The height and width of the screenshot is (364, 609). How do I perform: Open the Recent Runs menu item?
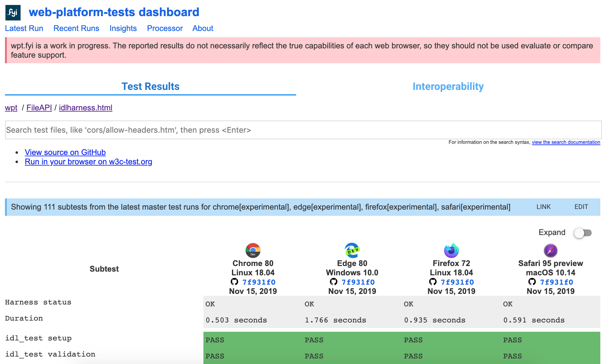76,28
